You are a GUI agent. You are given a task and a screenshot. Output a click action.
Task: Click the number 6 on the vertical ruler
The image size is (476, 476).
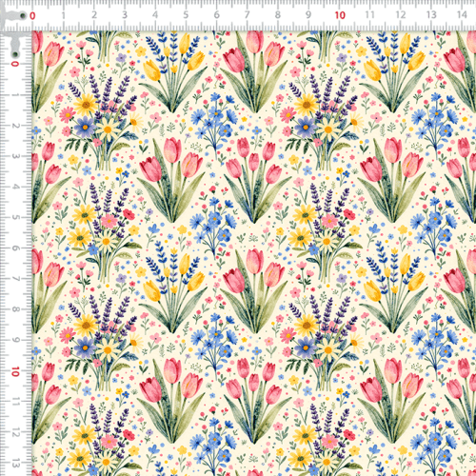pyautogui.click(x=15, y=248)
